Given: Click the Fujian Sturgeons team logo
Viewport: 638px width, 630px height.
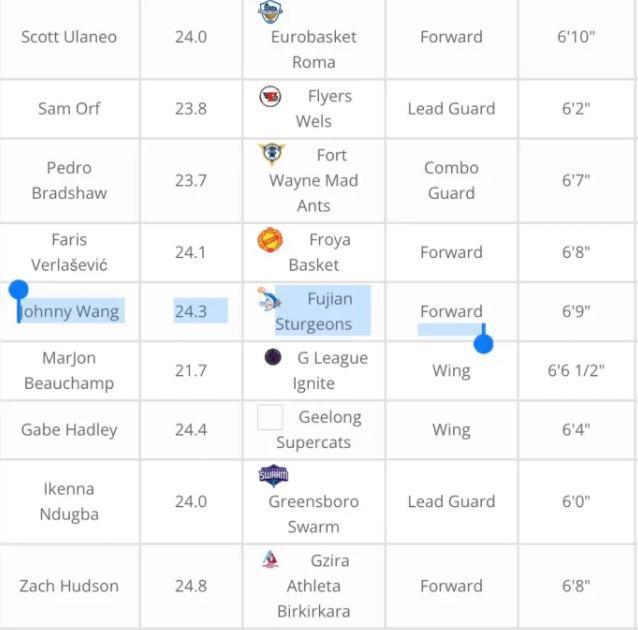Looking at the screenshot, I should [268, 298].
